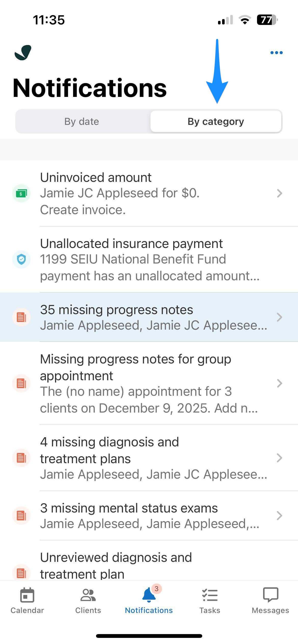
Task: Tap the blue shield icon for insurance payment
Action: 21,259
